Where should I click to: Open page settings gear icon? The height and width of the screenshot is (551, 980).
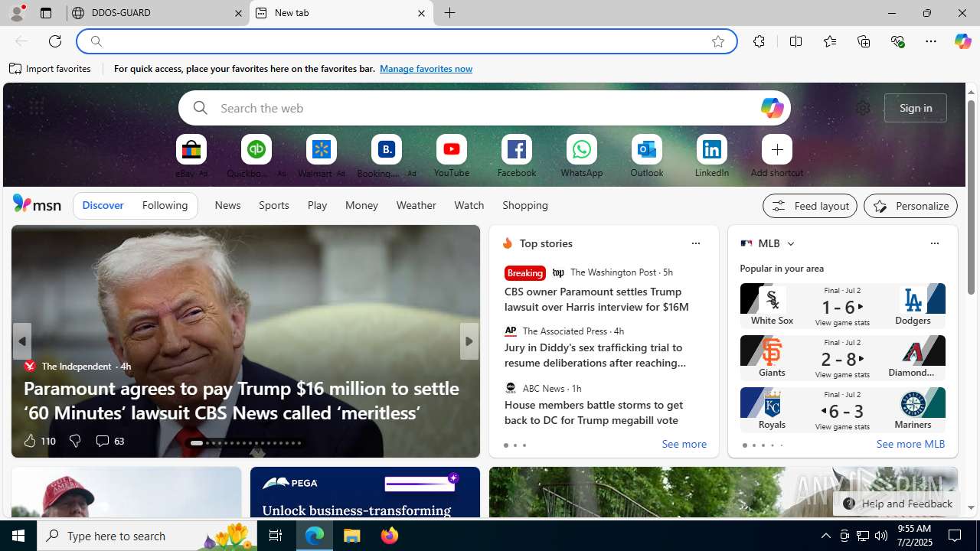[863, 108]
